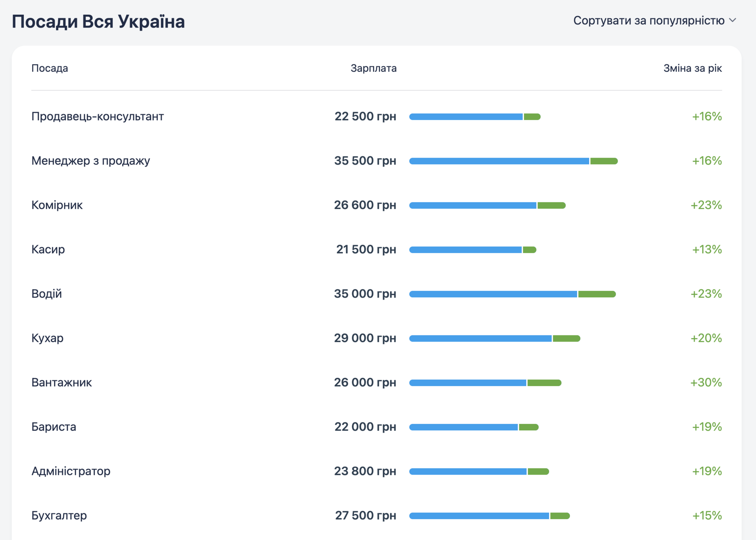Select the «Кухар» position link
Screen dimensions: 756x540
pos(47,338)
